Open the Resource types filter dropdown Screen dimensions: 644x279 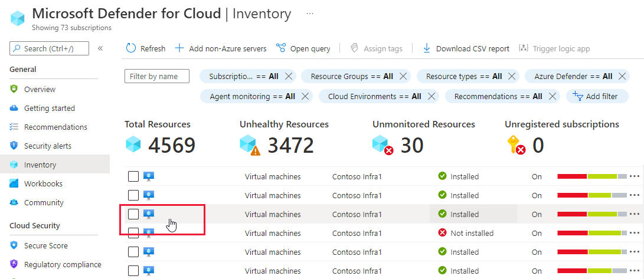(463, 76)
